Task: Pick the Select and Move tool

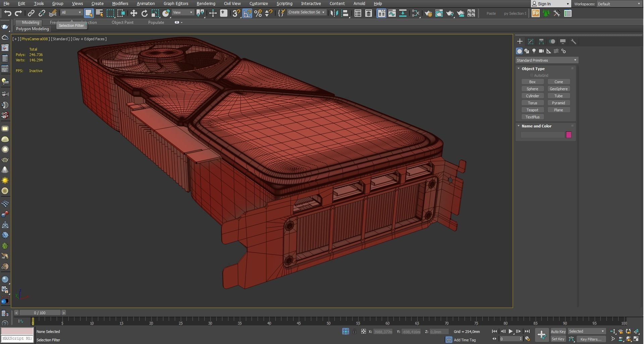Action: tap(134, 13)
